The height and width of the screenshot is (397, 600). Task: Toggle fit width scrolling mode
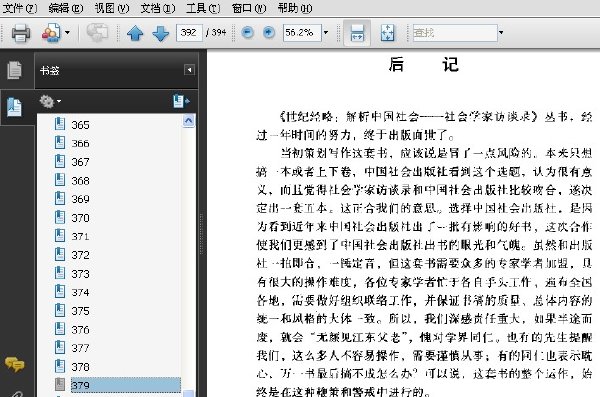(357, 33)
